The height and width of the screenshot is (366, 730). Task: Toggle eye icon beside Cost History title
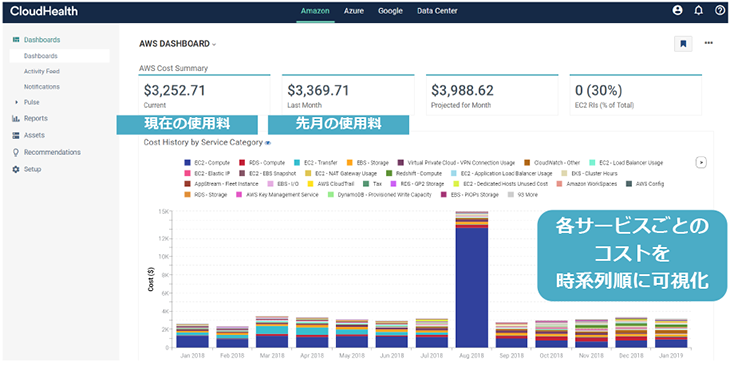pyautogui.click(x=268, y=143)
